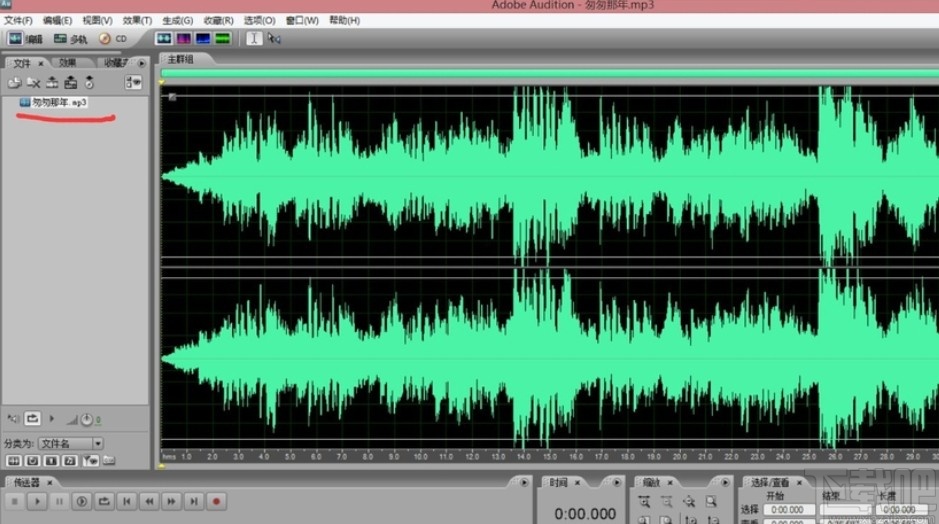Viewport: 939px width, 524px height.
Task: Play file preview arrow in Files panel
Action: [x=52, y=419]
